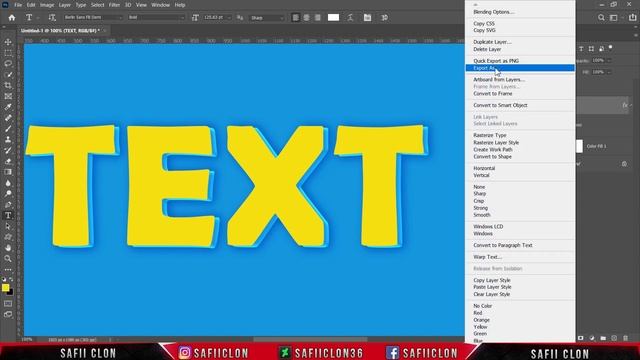This screenshot has width=640, height=360.
Task: Select the Hand tool
Action: pos(8,248)
